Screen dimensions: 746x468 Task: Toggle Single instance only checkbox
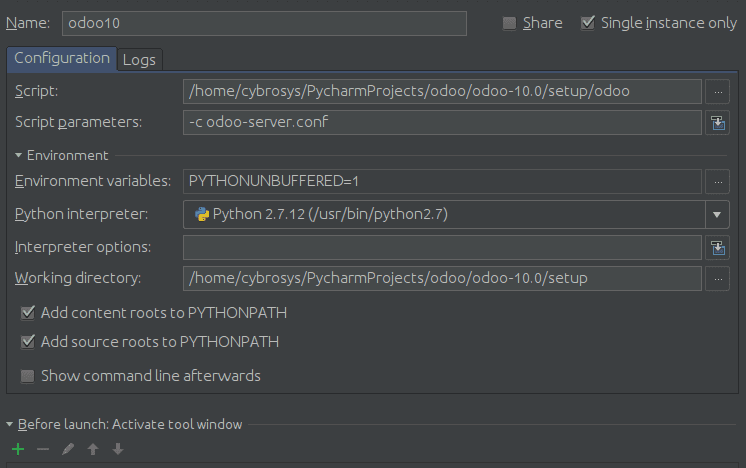588,23
